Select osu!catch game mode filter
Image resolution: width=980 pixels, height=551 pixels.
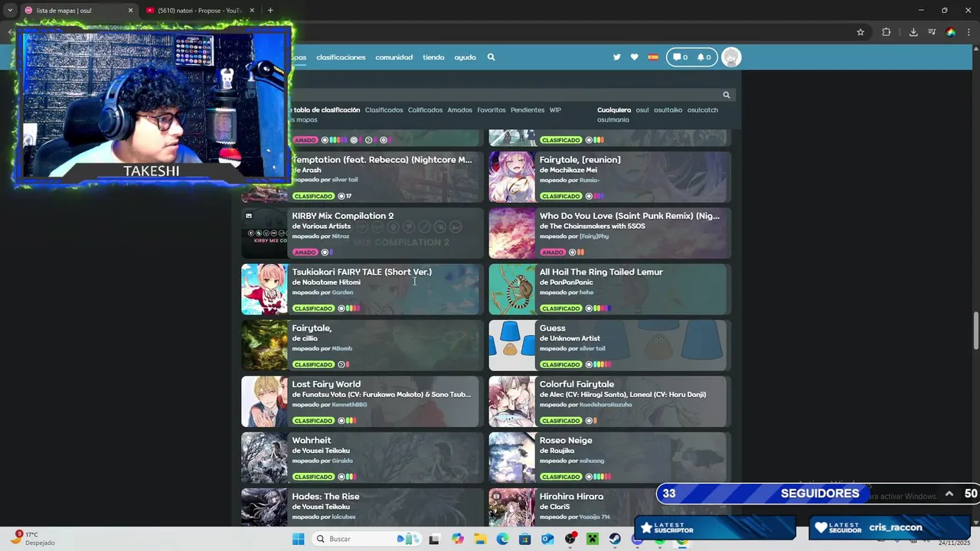coord(703,110)
